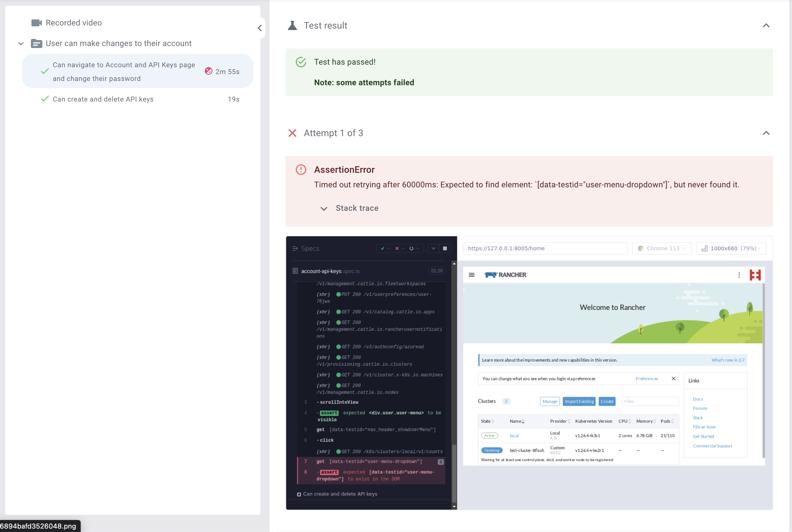The width and height of the screenshot is (792, 532).
Task: Click the red X failed stat in Specs toolbar
Action: (x=397, y=248)
